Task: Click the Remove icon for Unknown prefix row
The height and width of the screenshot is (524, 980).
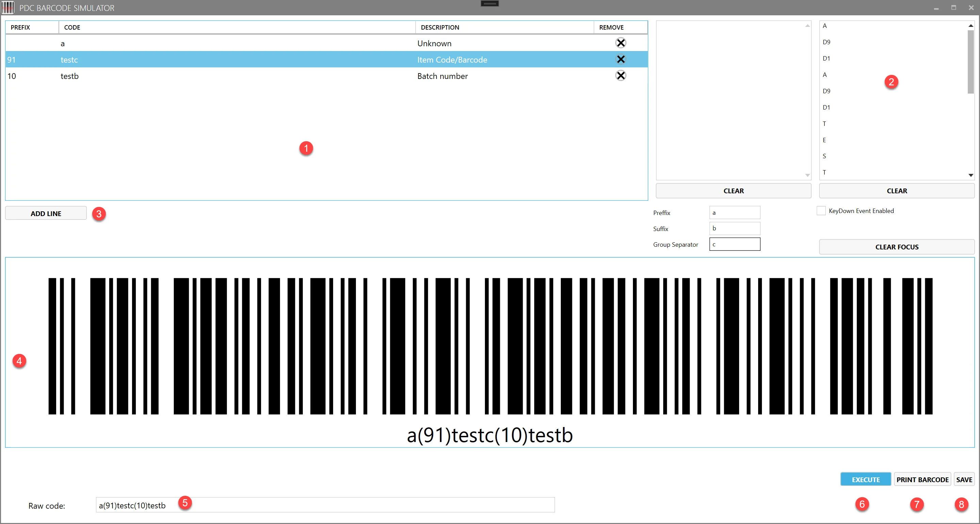Action: coord(620,42)
